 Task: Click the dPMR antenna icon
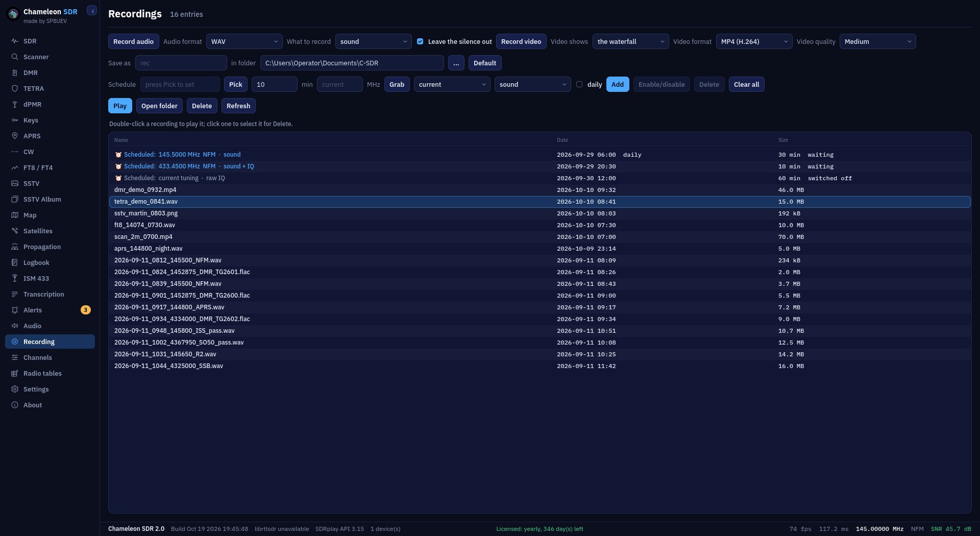pyautogui.click(x=15, y=105)
